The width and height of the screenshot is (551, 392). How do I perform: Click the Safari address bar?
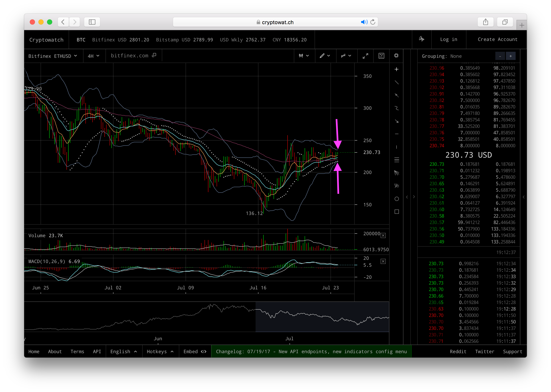275,22
